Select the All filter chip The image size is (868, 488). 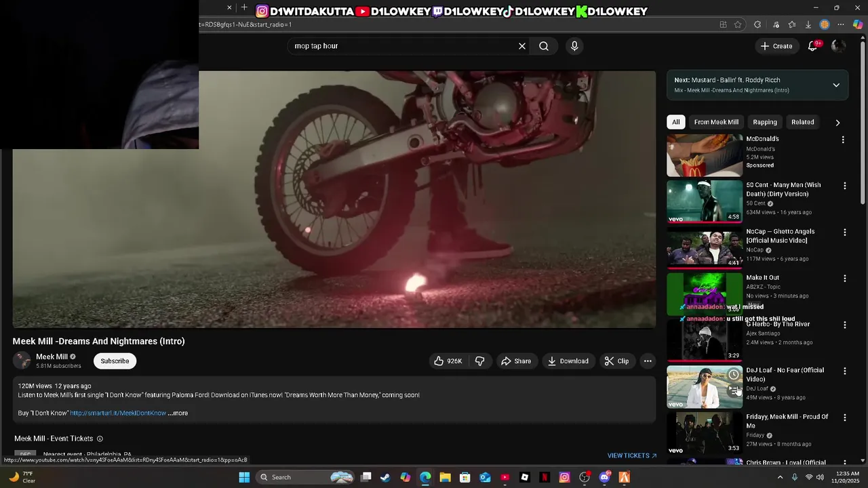click(x=675, y=122)
